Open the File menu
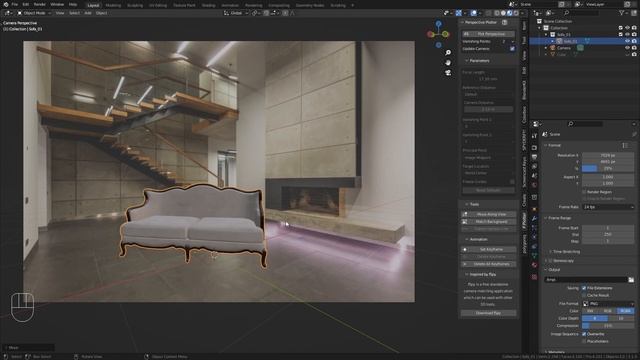 [15, 4]
